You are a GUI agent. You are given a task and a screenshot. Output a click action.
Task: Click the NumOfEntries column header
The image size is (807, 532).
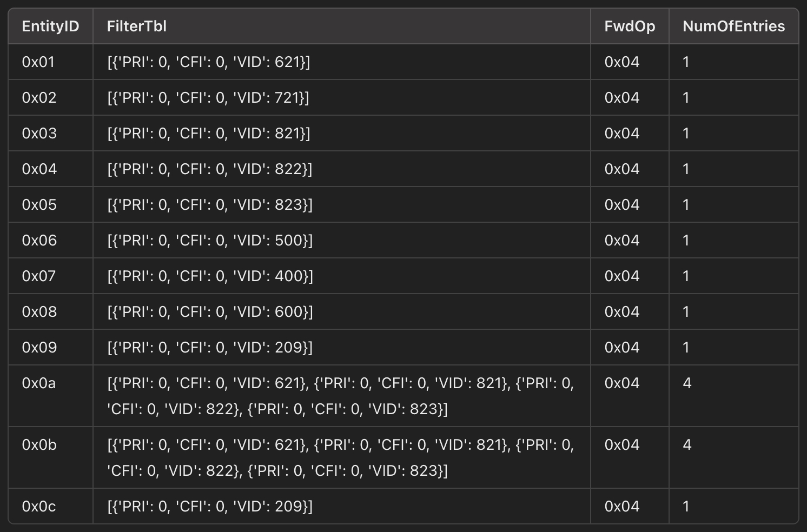pos(733,26)
